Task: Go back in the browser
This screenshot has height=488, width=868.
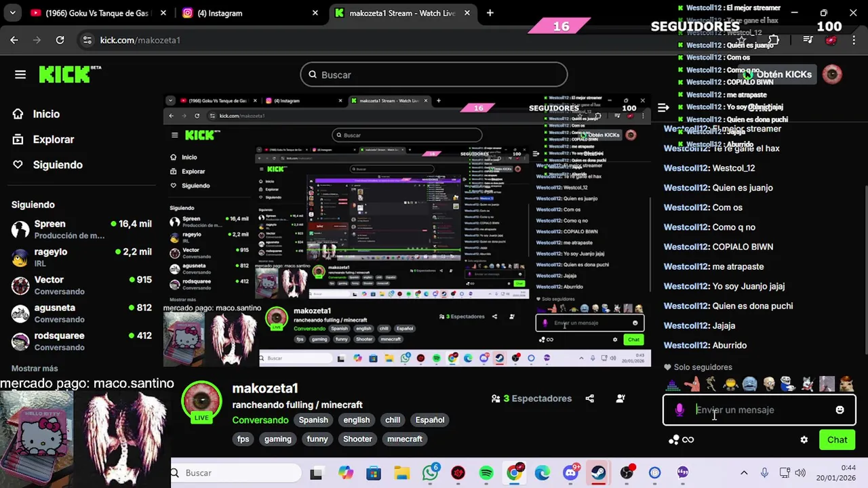Action: [14, 40]
